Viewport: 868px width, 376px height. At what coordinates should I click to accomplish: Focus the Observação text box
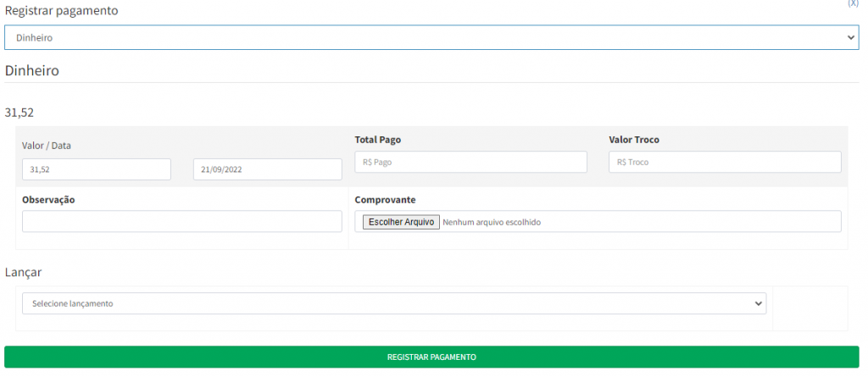tap(182, 222)
